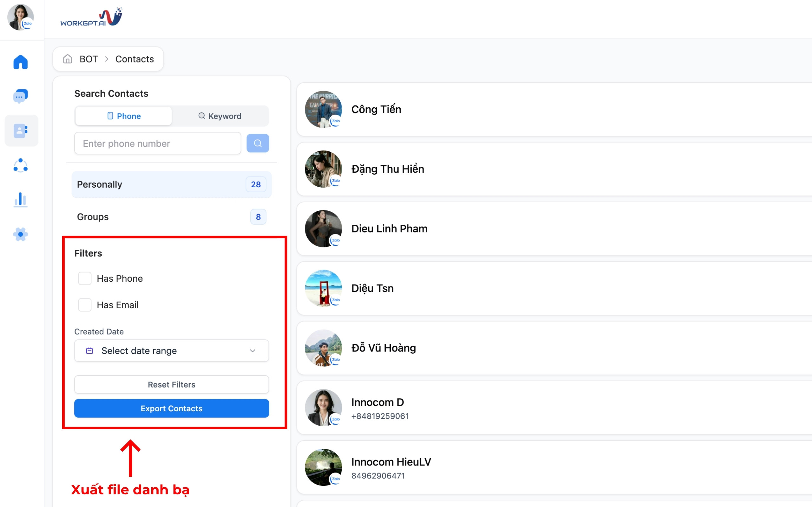Click the blue search magnifier button
The width and height of the screenshot is (812, 507).
pos(257,143)
